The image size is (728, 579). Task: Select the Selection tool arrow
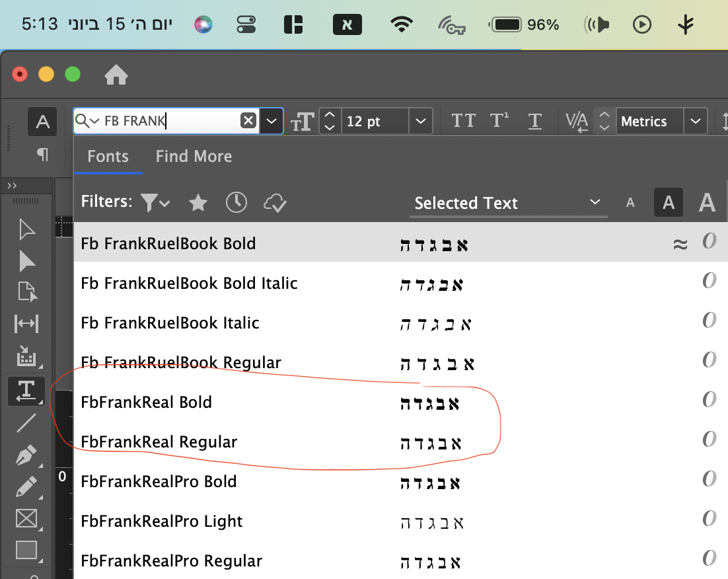[x=26, y=229]
